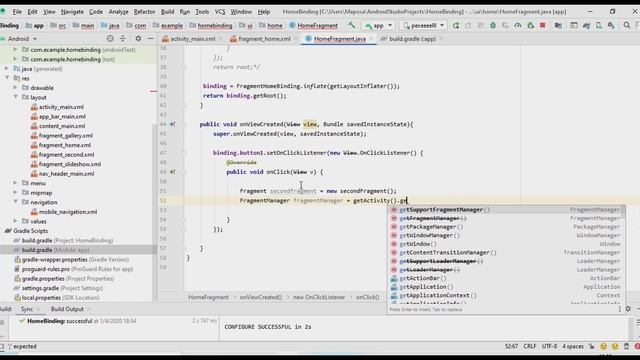
Task: Click the CRLF line separator in status bar
Action: [529, 346]
